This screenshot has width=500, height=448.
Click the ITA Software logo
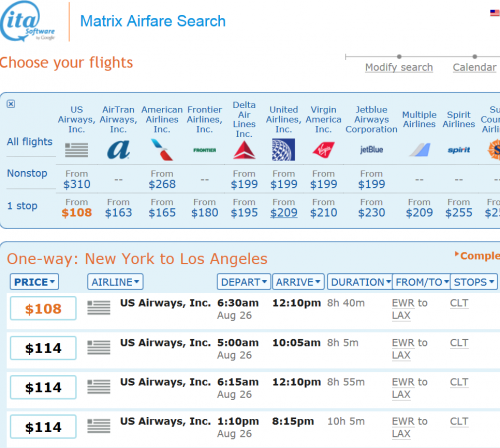click(28, 21)
